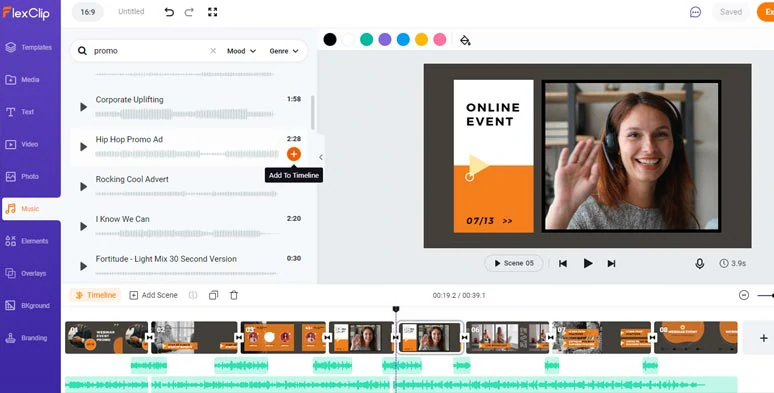Open the Mood filter dropdown
This screenshot has width=774, height=393.
[x=241, y=51]
